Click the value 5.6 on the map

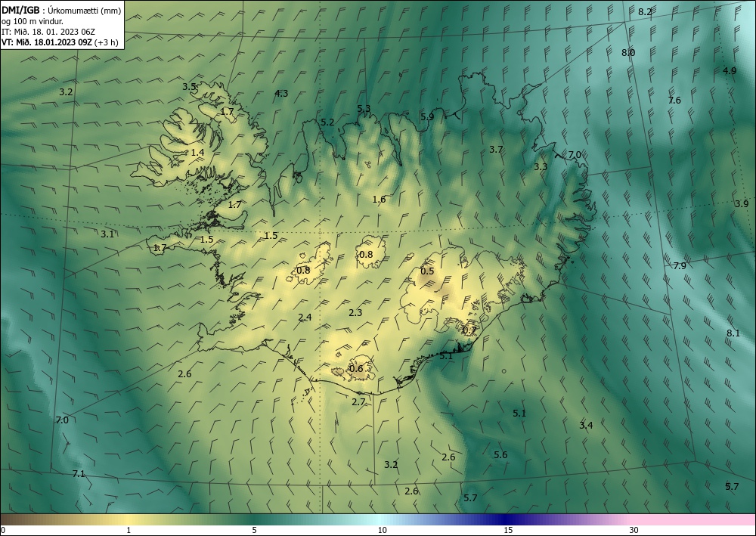(500, 454)
